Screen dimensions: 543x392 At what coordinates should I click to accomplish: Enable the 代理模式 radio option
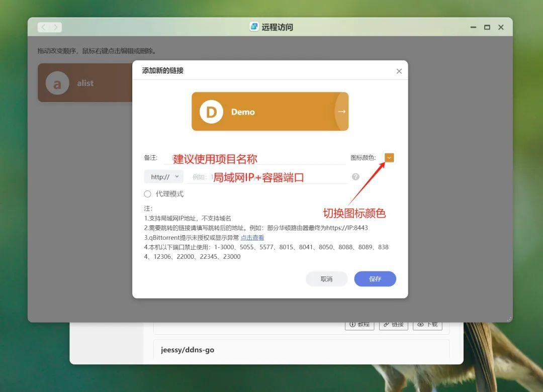tap(148, 194)
